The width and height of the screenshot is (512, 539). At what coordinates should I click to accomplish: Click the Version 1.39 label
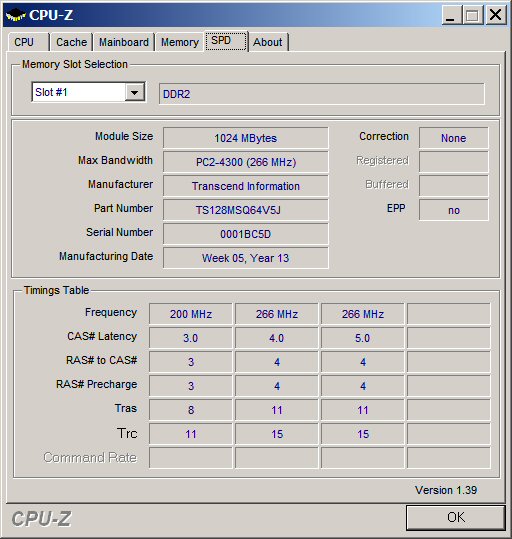[x=446, y=490]
